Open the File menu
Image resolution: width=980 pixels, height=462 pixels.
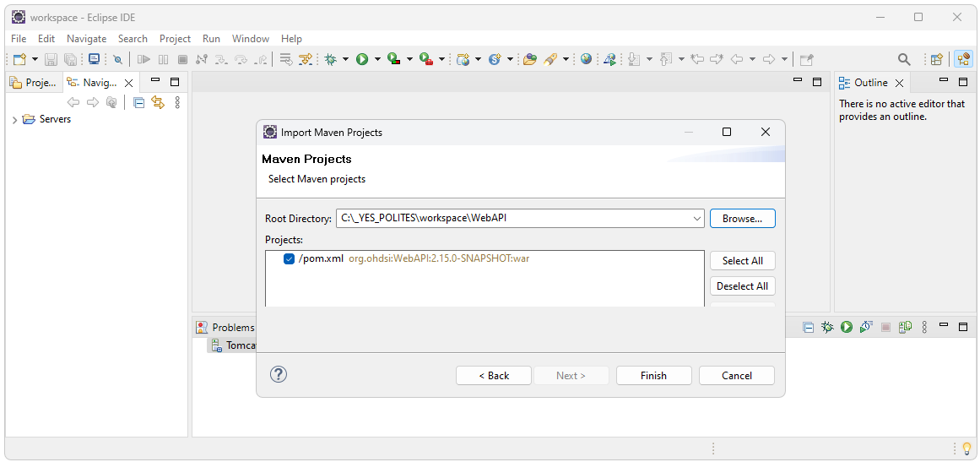pos(19,39)
